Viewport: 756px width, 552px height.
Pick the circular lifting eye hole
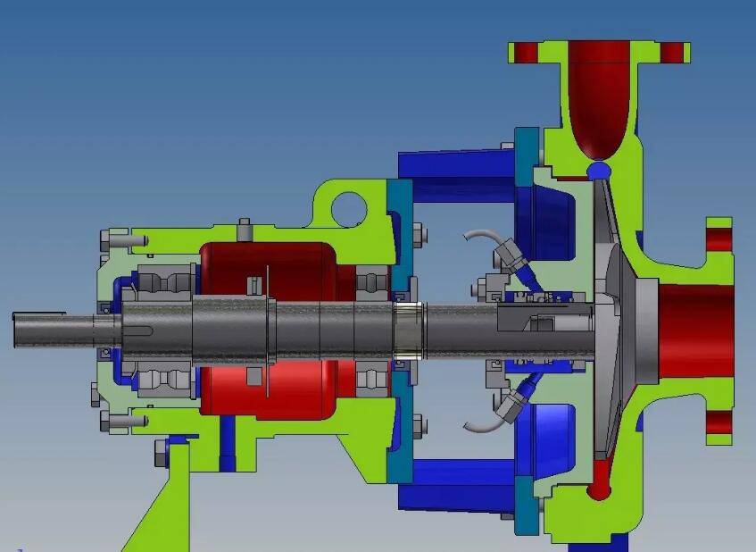point(348,208)
